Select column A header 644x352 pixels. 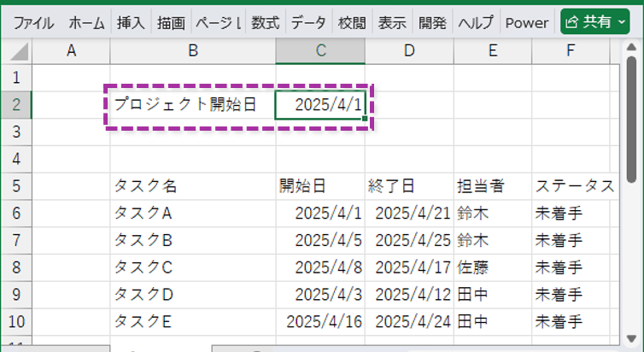[x=72, y=51]
